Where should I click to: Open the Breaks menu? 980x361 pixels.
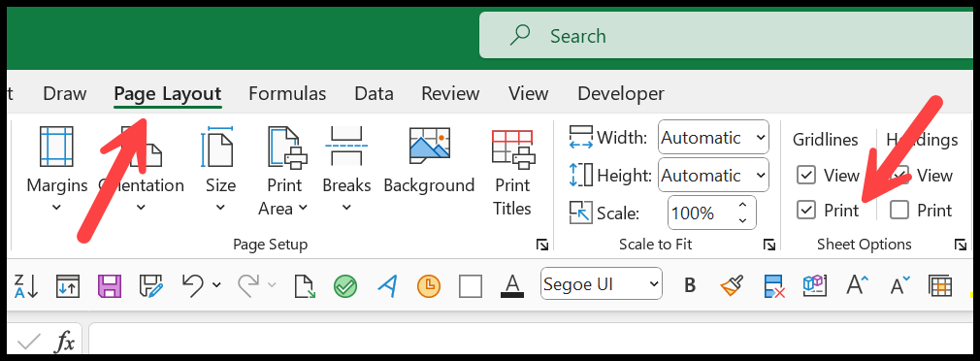[x=346, y=169]
